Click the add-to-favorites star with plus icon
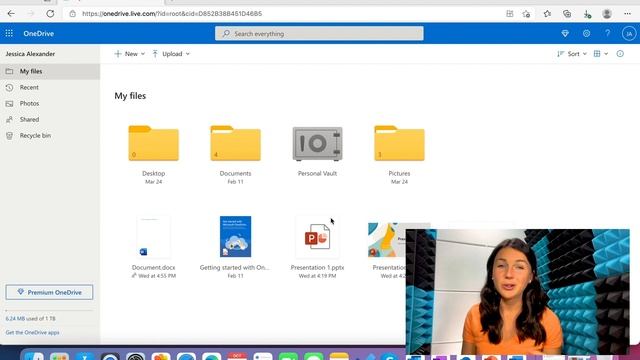This screenshot has height=360, width=640. coord(526,14)
